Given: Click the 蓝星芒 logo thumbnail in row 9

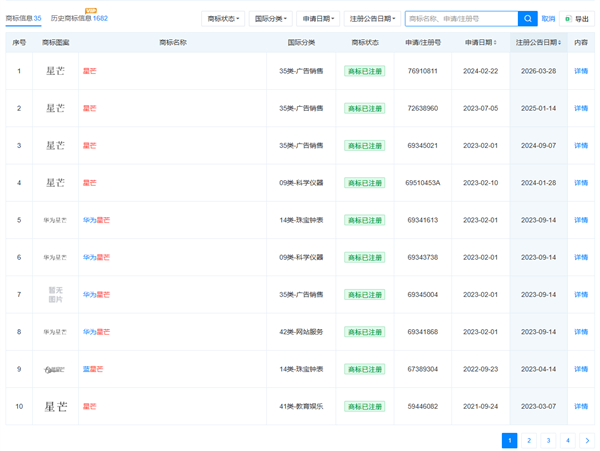Looking at the screenshot, I should point(55,370).
